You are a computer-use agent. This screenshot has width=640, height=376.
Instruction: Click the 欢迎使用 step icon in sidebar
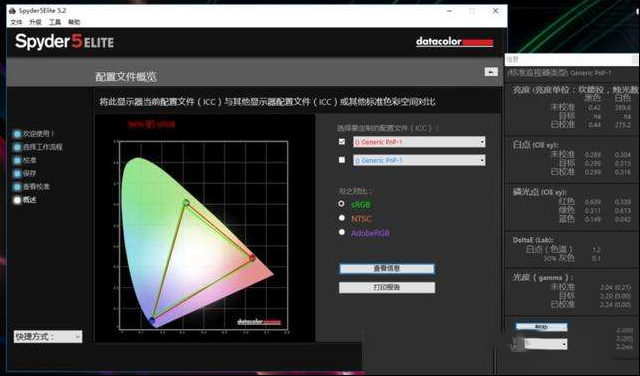[17, 134]
